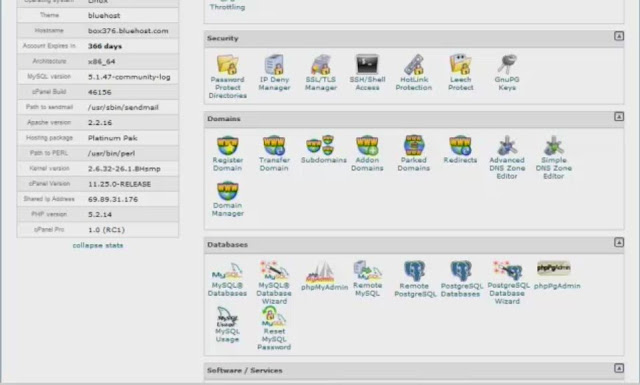
Task: Click the kernel version 2.6.32-26.1.BHsmp
Action: pos(124,169)
